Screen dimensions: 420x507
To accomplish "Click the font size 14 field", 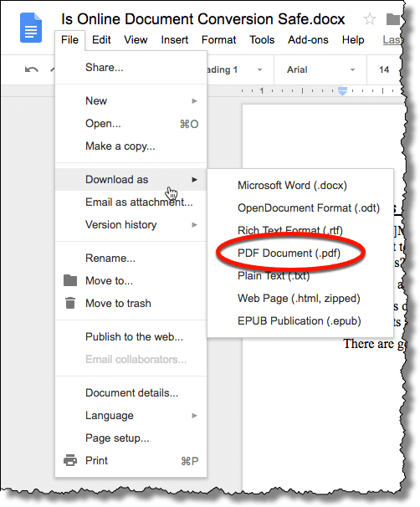I will pyautogui.click(x=384, y=69).
